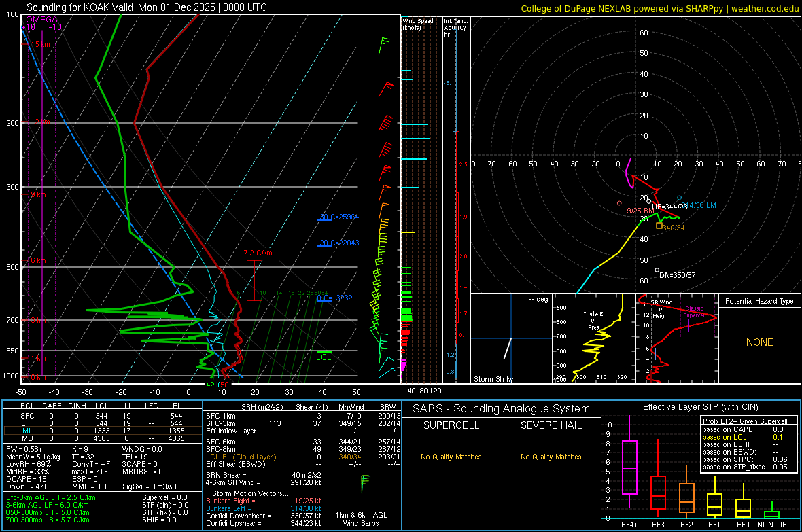
Task: Click the 'SHIP = 0.0' value
Action: coord(159,520)
